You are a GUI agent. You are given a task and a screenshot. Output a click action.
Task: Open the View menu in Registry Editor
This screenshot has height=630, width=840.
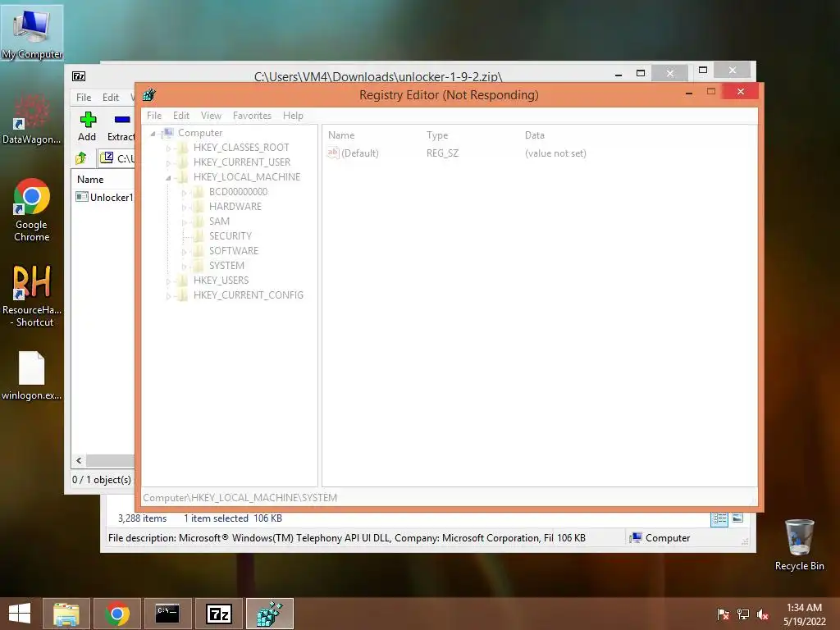211,116
